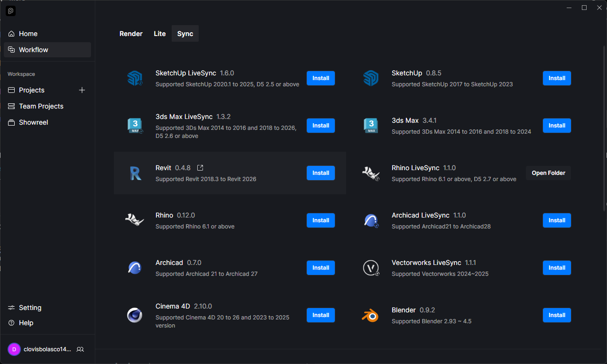Click 'Supported Archicad 21 to Archicad 27' text
The width and height of the screenshot is (607, 364).
click(x=207, y=274)
